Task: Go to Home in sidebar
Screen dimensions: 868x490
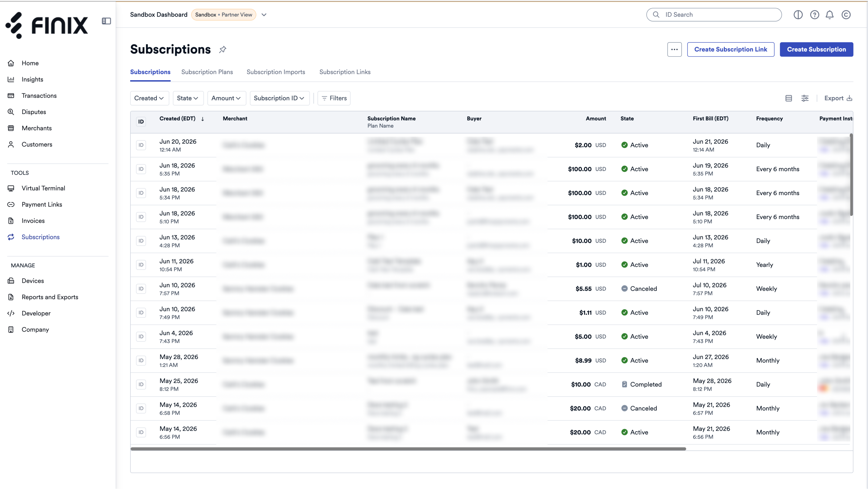Action: [30, 63]
